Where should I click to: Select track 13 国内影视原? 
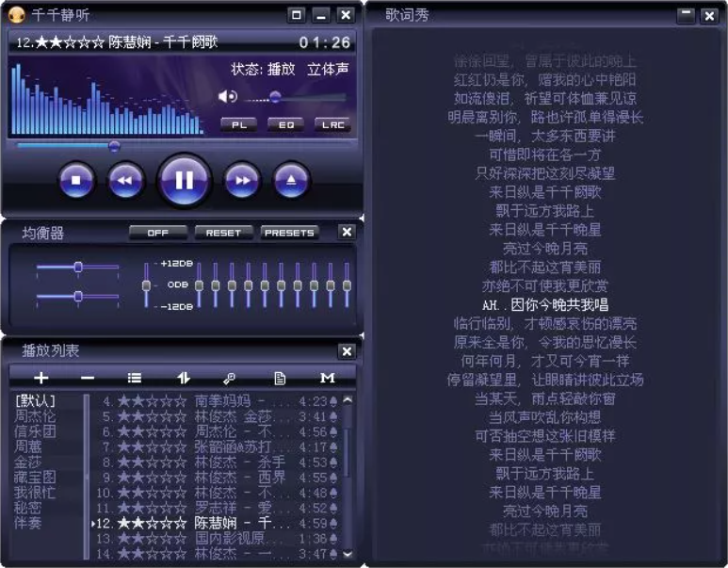[x=217, y=539]
